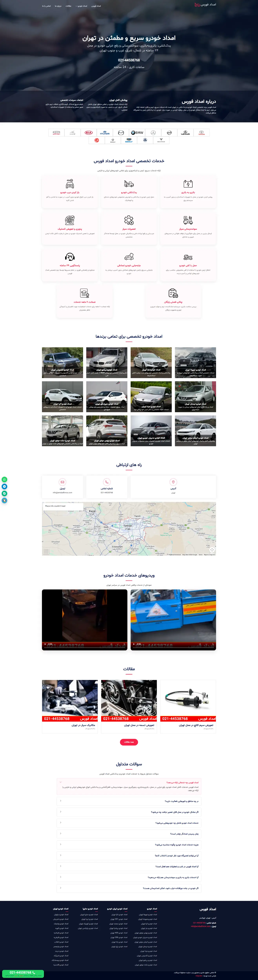Viewport: 258px width, 980px height.
Task: Click the Tehran Google map
Action: point(129,529)
